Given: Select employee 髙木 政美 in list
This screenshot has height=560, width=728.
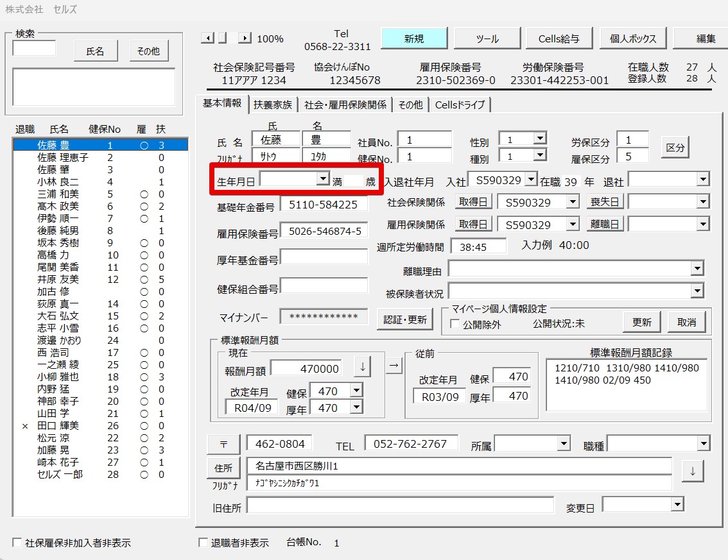Looking at the screenshot, I should [100, 206].
